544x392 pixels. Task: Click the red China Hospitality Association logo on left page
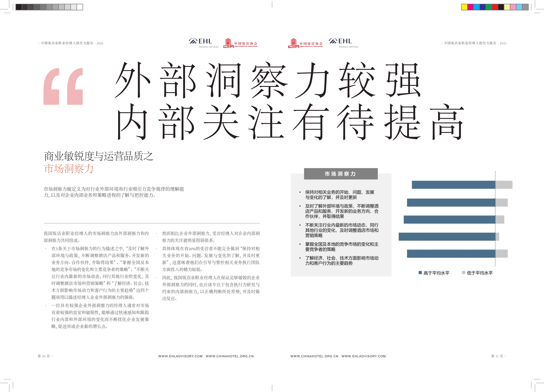(x=240, y=43)
